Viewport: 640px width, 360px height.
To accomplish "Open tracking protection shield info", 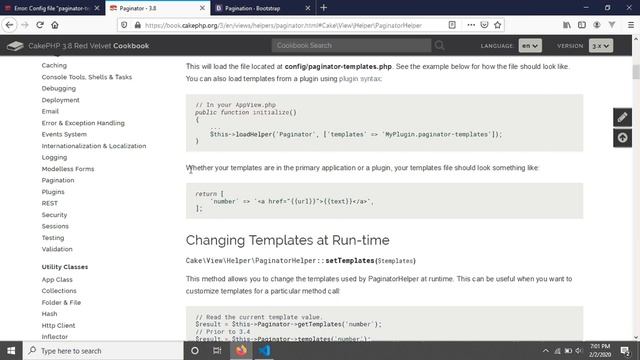I will coord(124,25).
